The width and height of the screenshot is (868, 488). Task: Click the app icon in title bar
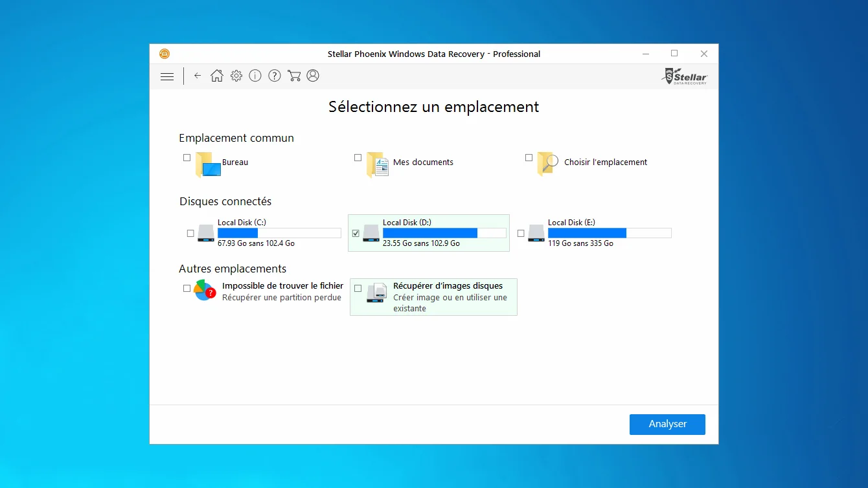pos(165,54)
